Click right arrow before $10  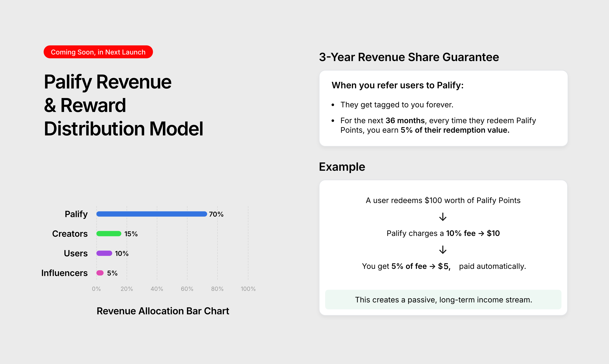(481, 233)
